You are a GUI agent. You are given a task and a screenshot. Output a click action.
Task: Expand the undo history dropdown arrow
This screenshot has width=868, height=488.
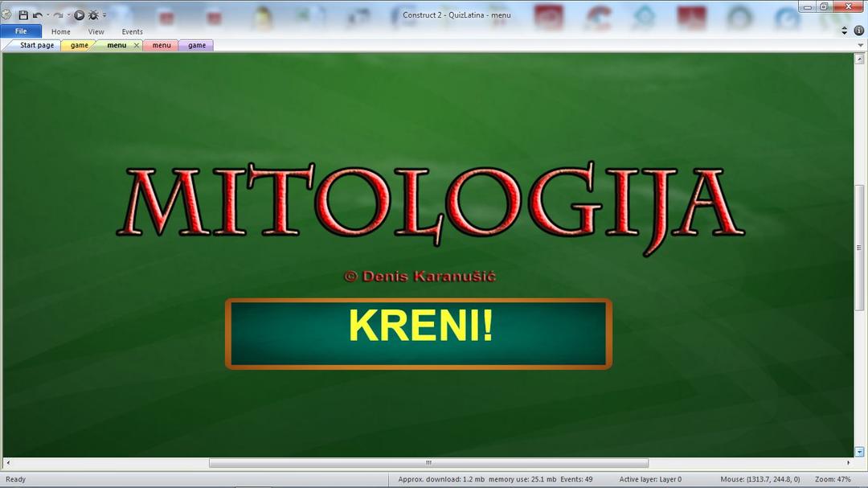click(47, 15)
